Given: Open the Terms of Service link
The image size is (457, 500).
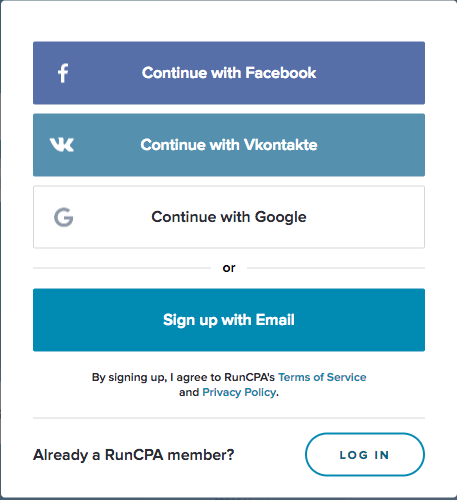Looking at the screenshot, I should coord(322,377).
